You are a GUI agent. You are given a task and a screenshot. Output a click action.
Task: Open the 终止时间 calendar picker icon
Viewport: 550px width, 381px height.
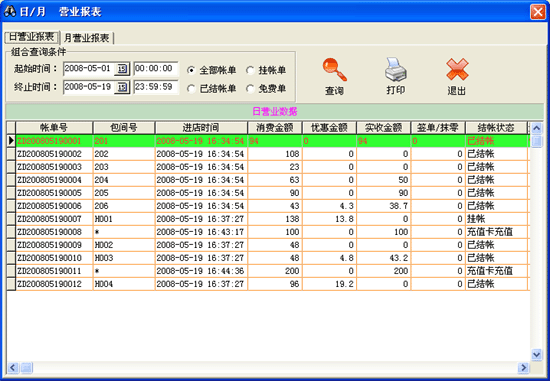click(122, 87)
